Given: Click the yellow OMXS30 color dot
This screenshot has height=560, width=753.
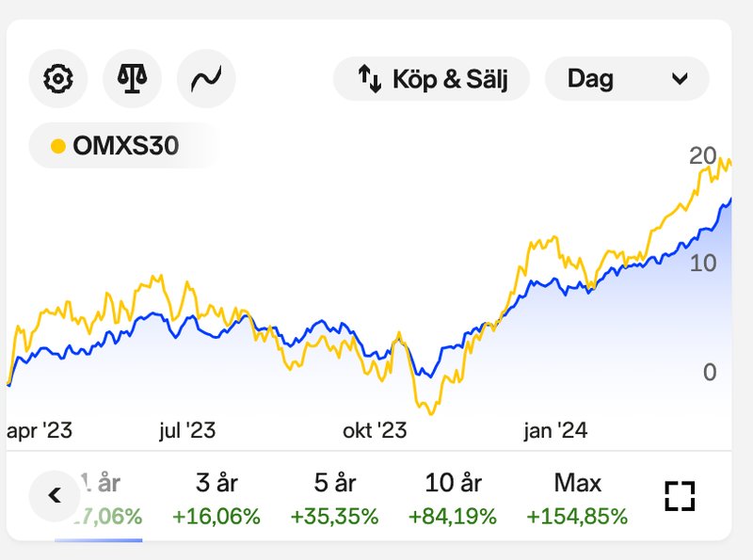Looking at the screenshot, I should coord(58,146).
